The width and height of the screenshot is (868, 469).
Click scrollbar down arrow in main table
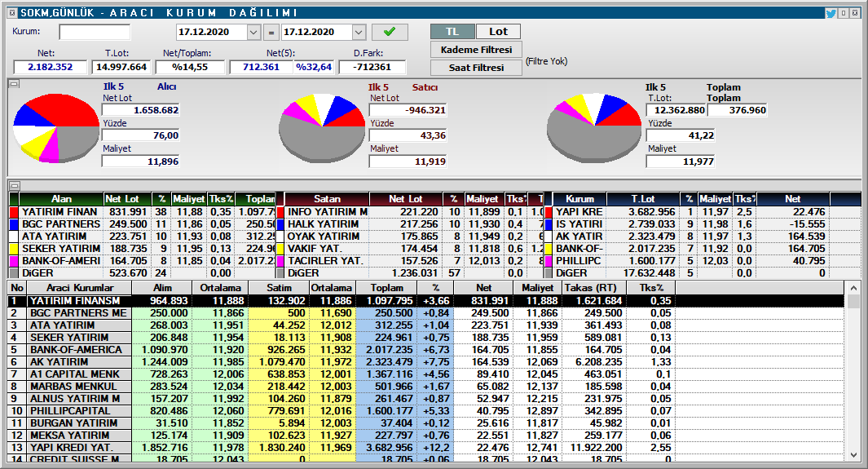(853, 454)
